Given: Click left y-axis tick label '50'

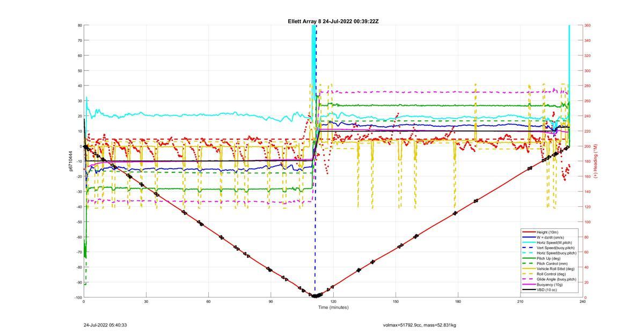Looking at the screenshot, I should [79, 71].
